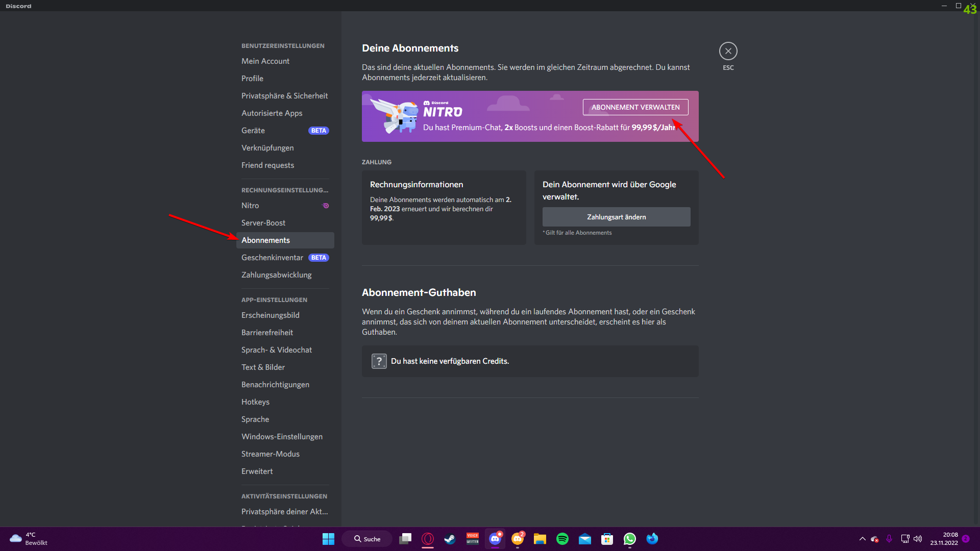Select Geräte in the sidebar
This screenshot has width=980, height=551.
pos(253,131)
